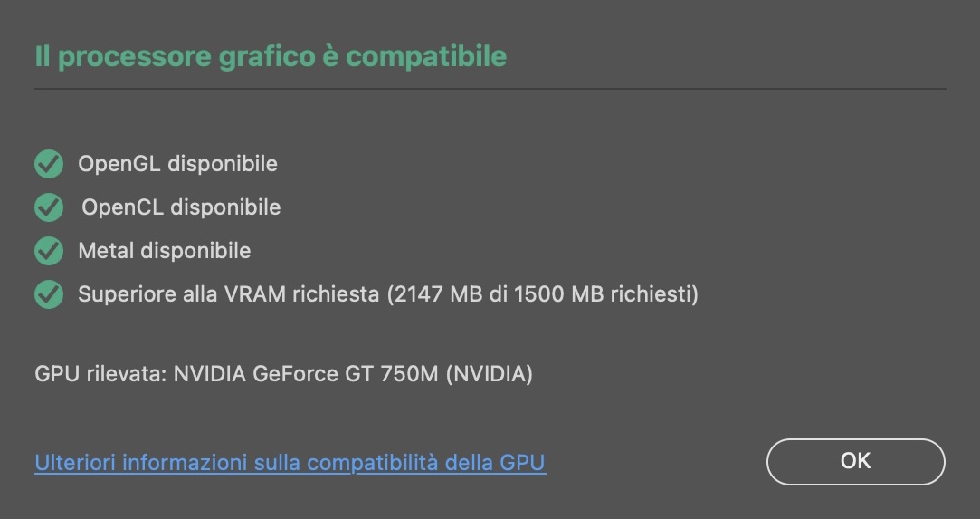The height and width of the screenshot is (519, 980).
Task: Click the GPU rilevata label
Action: coord(100,374)
